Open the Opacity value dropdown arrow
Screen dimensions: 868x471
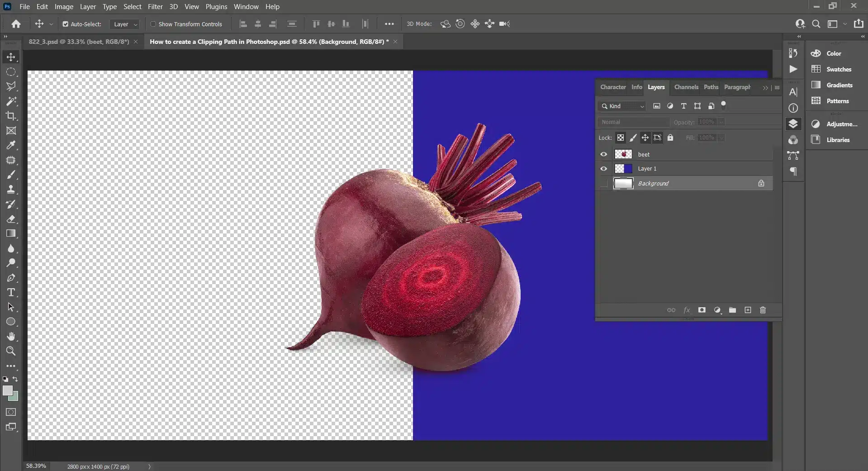tap(721, 122)
